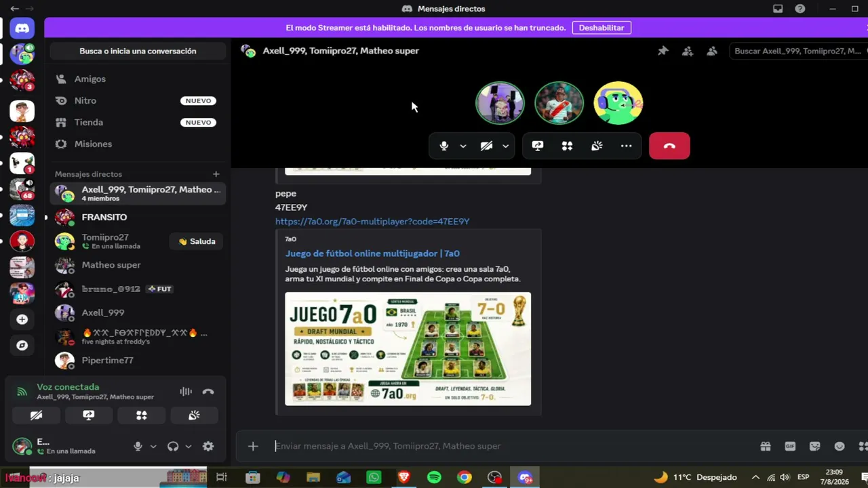Switch keyboard language from ESP
868x488 pixels.
(x=804, y=477)
